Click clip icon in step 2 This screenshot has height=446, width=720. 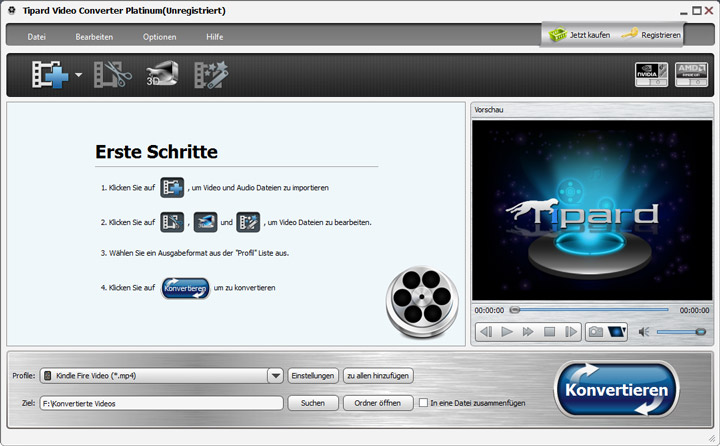pos(172,222)
